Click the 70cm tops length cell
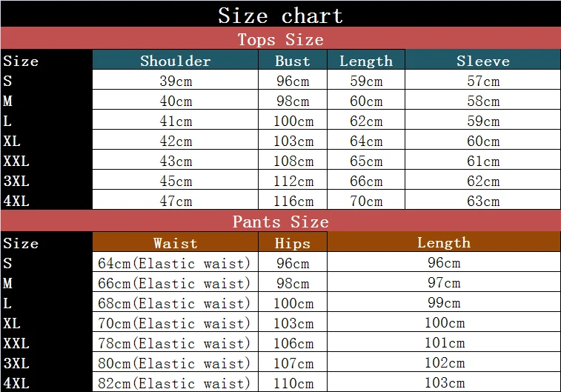 [x=366, y=201]
